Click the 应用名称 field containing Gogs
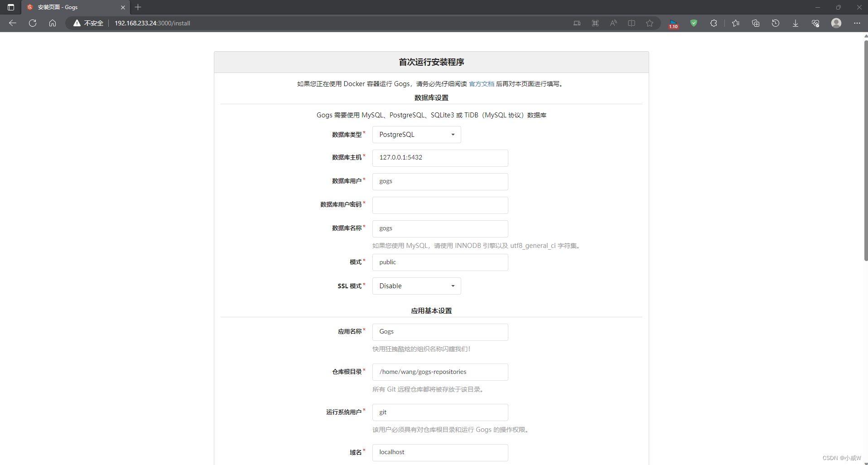The width and height of the screenshot is (868, 465). (x=440, y=332)
